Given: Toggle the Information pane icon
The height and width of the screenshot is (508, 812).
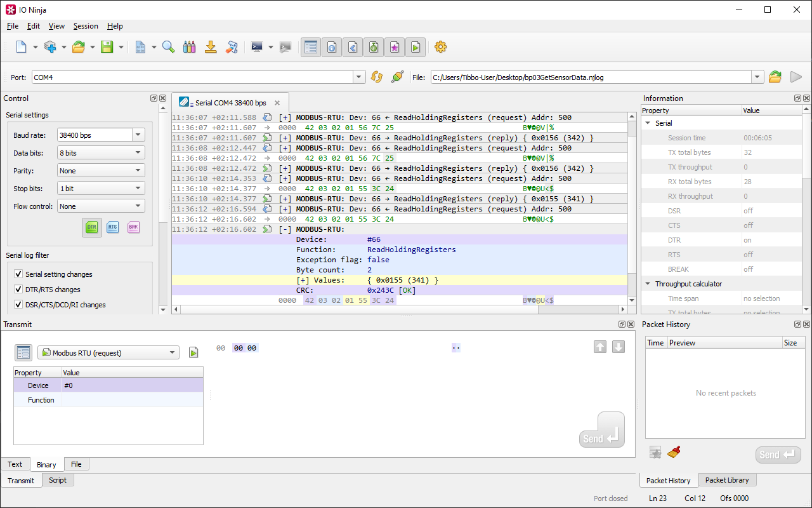Looking at the screenshot, I should point(332,47).
